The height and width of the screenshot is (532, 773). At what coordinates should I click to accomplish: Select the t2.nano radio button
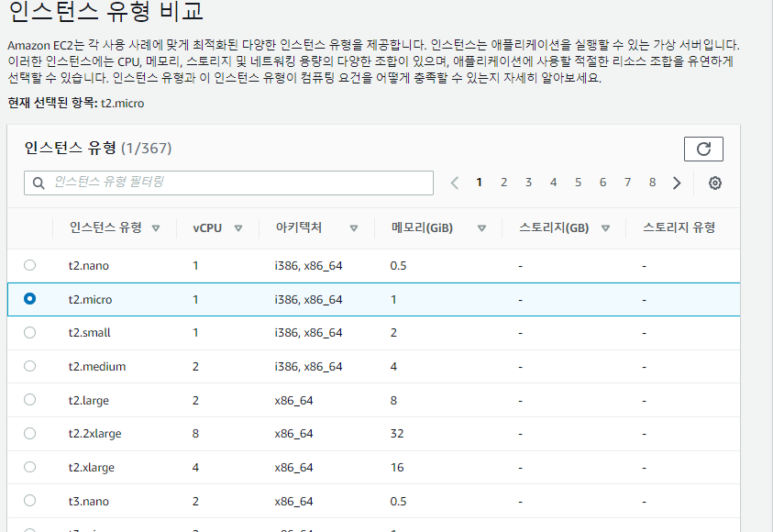pos(29,265)
